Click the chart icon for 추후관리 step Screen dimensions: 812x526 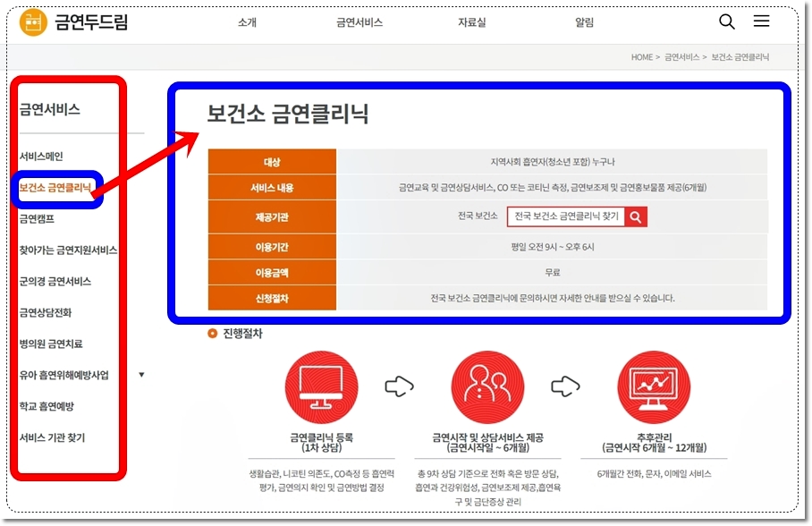click(654, 386)
